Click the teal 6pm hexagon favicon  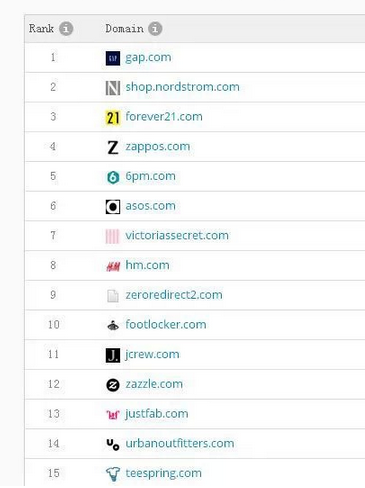click(113, 177)
